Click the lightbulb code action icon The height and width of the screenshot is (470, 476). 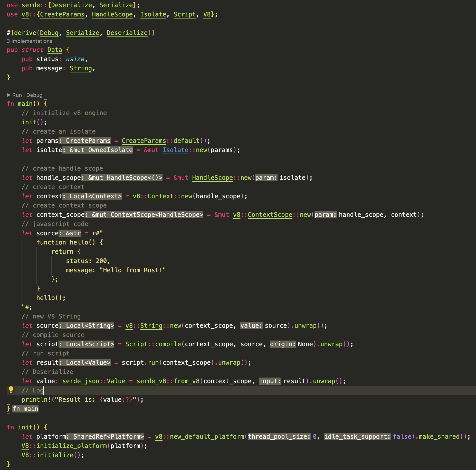(11, 390)
